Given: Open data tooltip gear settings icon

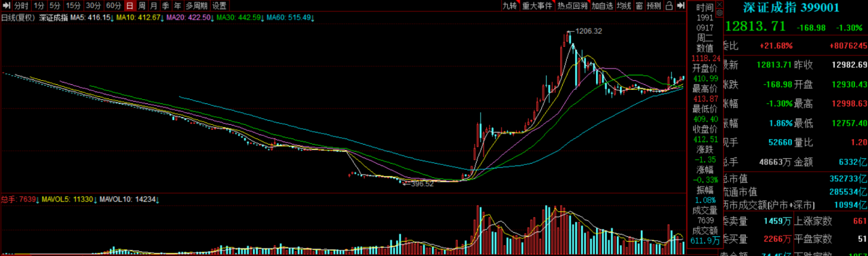Looking at the screenshot, I should pyautogui.click(x=719, y=13).
